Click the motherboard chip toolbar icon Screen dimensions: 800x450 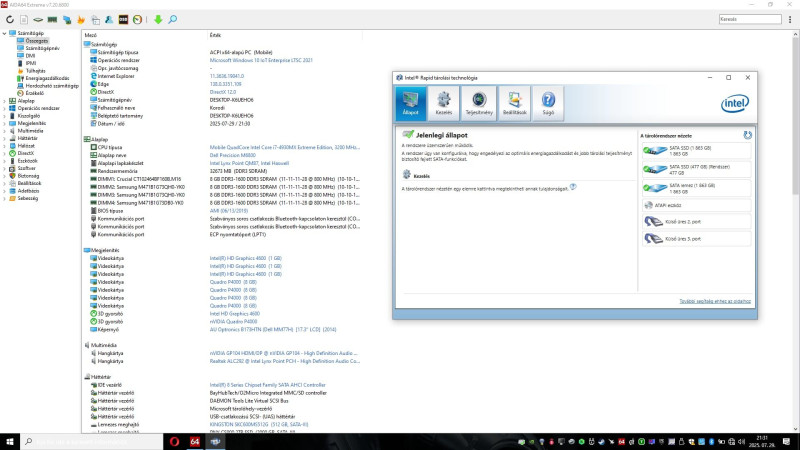click(x=38, y=19)
